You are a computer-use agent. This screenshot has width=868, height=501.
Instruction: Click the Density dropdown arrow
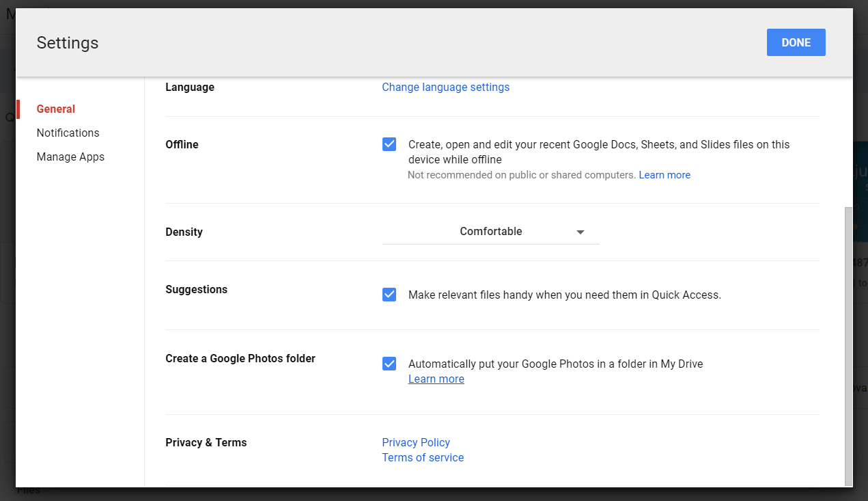[x=580, y=232]
